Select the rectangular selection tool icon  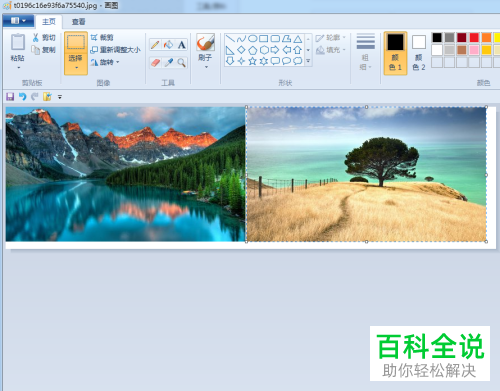tap(76, 42)
